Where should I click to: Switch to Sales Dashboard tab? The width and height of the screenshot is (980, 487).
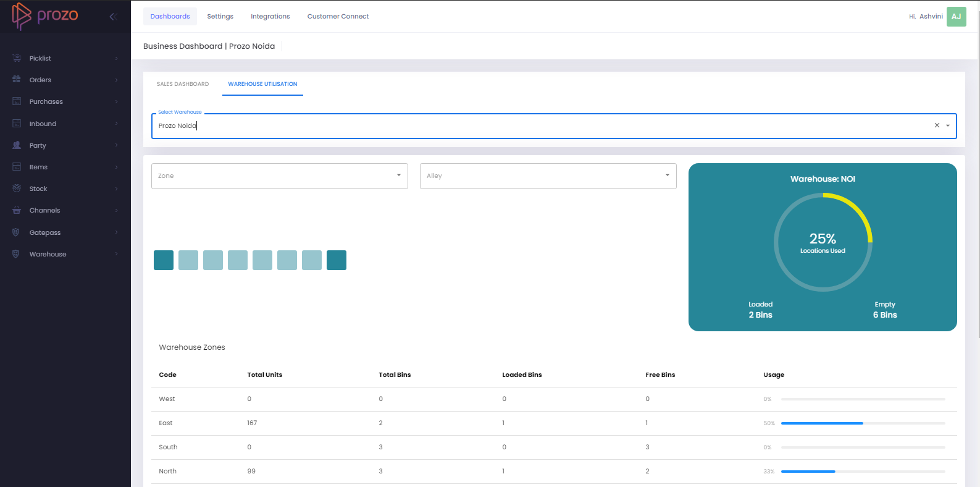[183, 84]
